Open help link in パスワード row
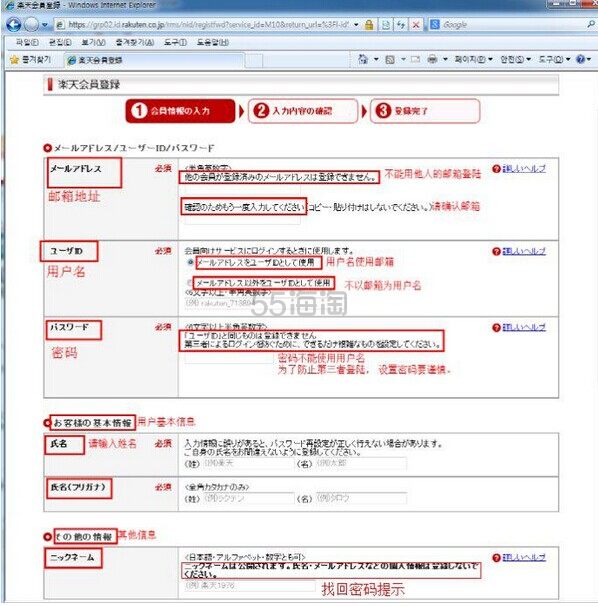The image size is (598, 606). tap(524, 328)
